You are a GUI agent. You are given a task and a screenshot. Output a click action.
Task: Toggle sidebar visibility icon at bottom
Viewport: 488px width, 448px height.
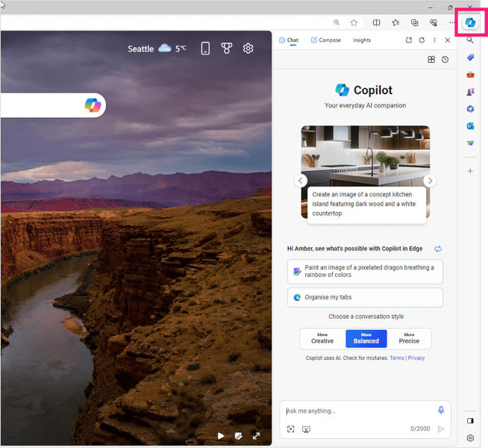[470, 421]
